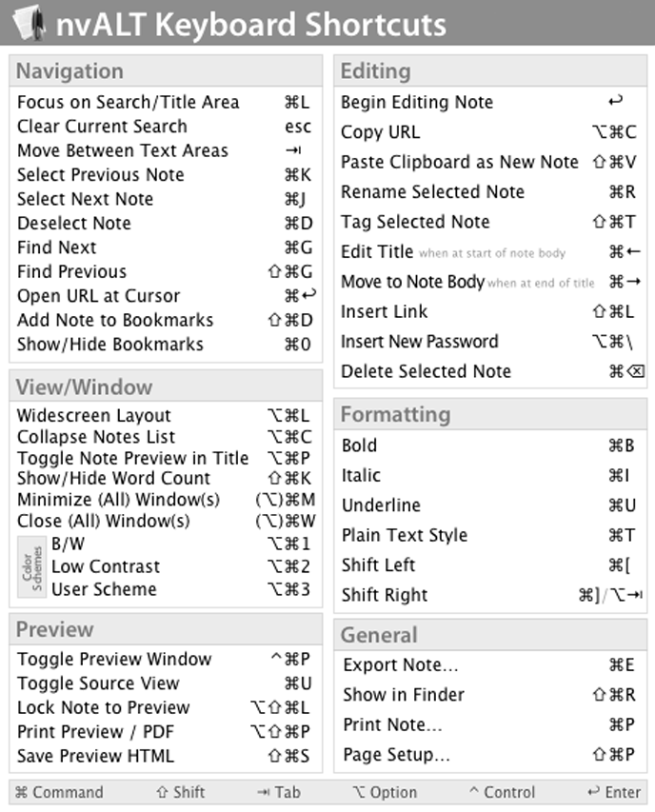Click the nvALT app icon in the title bar
This screenshot has height=812, width=655.
27,22
